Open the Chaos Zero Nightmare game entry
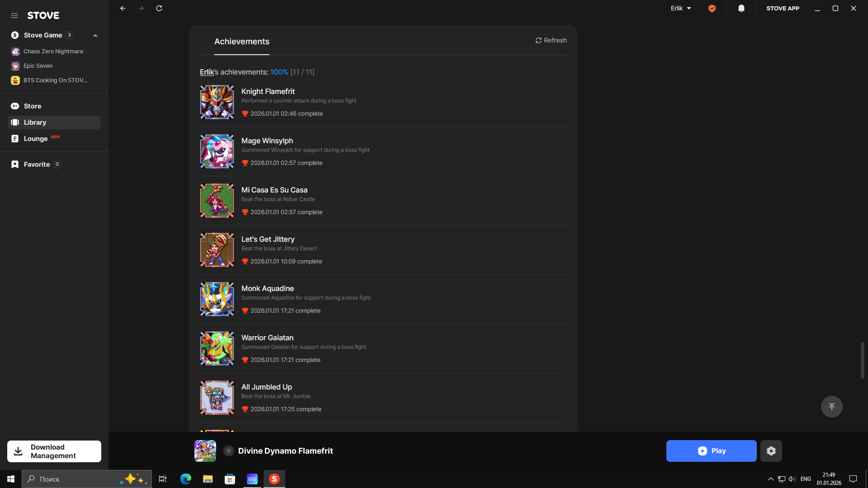 click(53, 52)
